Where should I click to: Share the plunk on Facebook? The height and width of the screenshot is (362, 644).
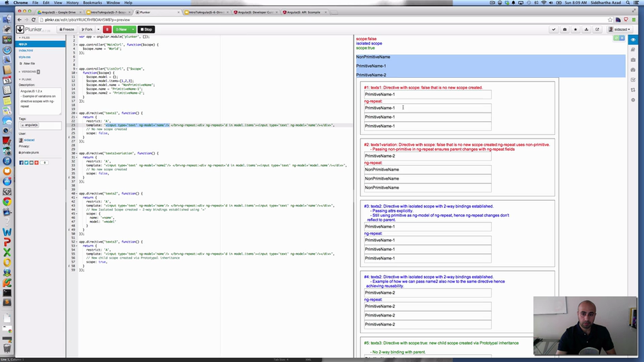(21, 162)
